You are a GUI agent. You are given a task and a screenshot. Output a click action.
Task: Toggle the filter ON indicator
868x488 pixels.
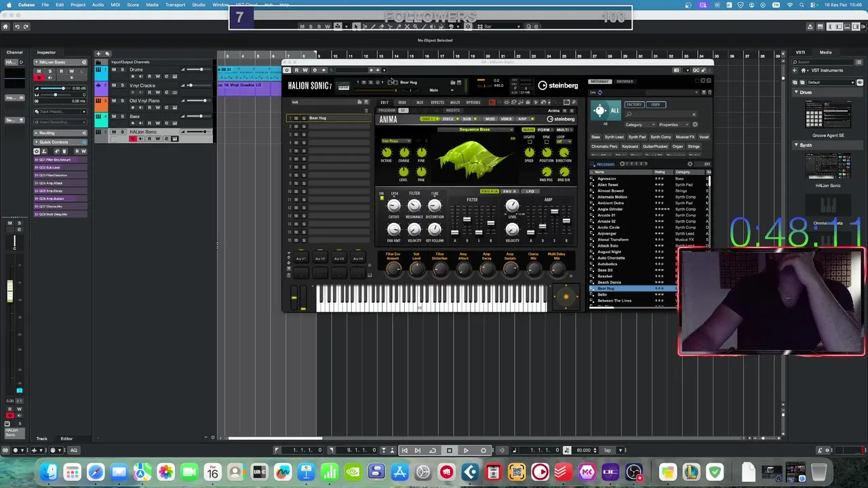coord(382,199)
